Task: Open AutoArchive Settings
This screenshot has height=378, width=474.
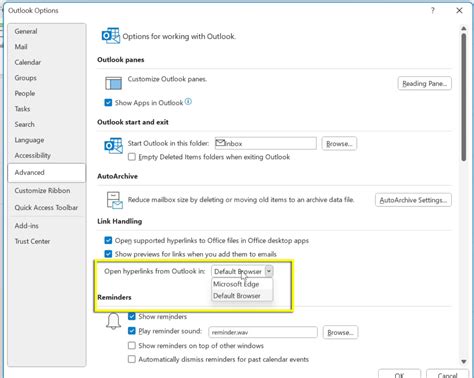Action: point(413,200)
